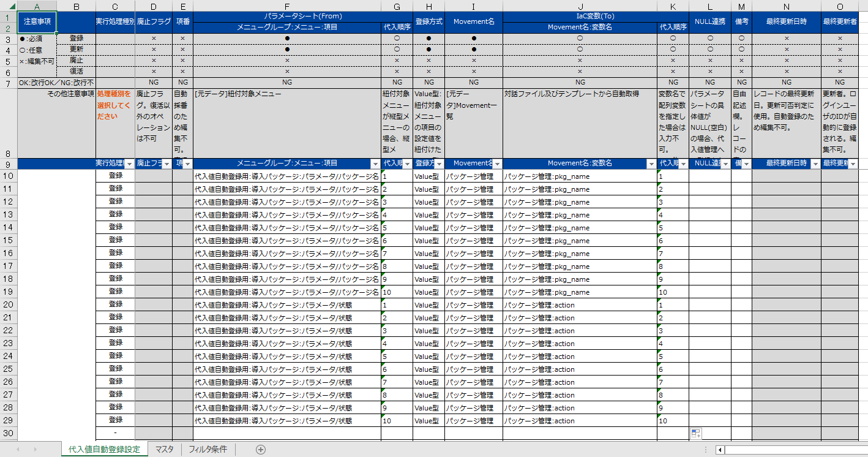868x457 pixels.
Task: Select the 代入値自動登録設定 sheet tab
Action: [104, 450]
